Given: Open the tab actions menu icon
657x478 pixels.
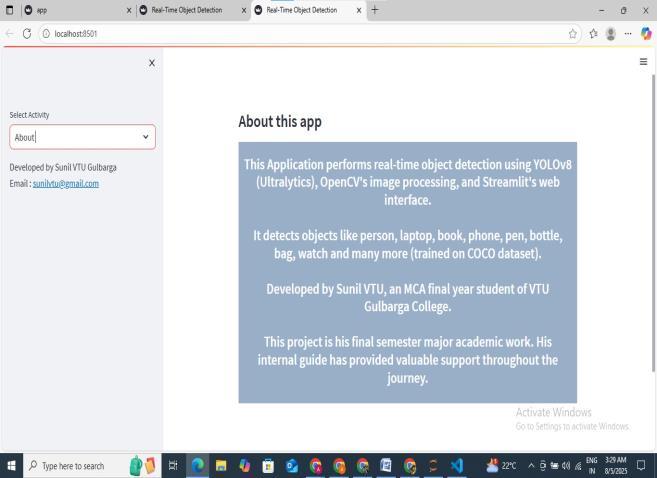Looking at the screenshot, I should tap(9, 10).
